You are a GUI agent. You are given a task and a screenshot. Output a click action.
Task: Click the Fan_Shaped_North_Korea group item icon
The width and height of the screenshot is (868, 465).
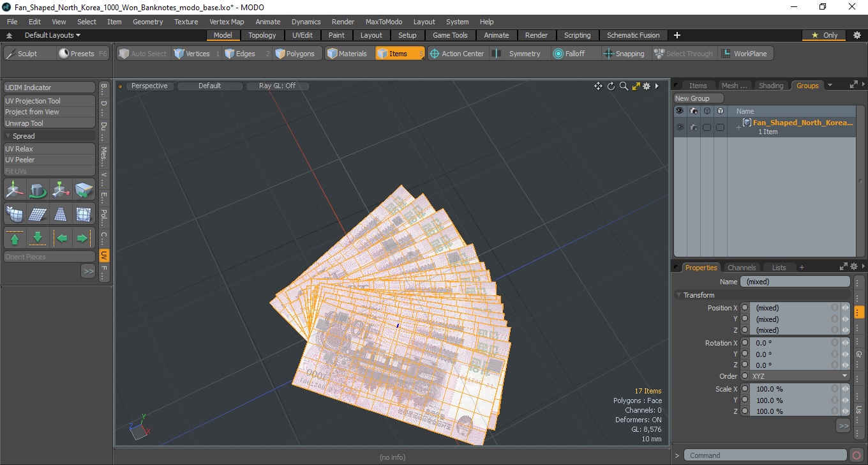click(x=747, y=123)
